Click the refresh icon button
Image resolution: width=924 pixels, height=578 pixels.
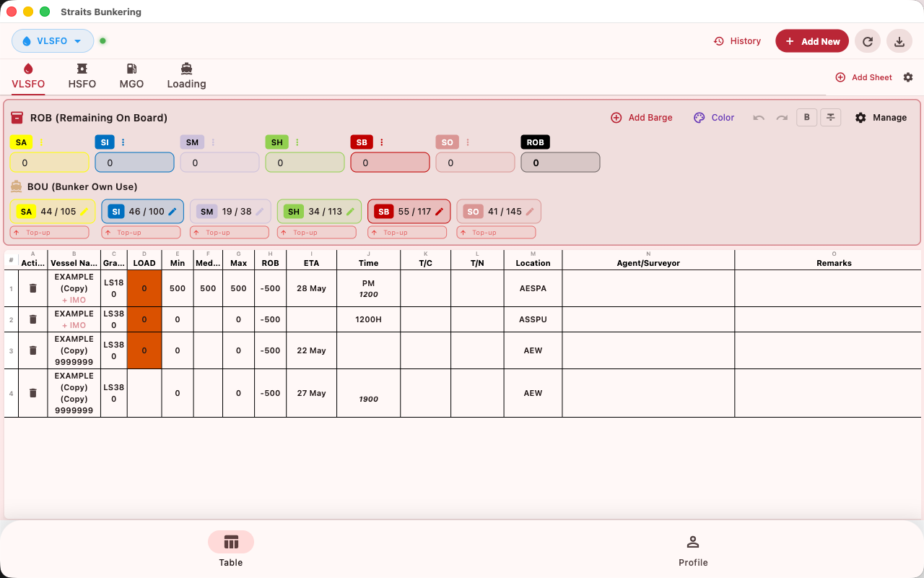[x=868, y=41]
